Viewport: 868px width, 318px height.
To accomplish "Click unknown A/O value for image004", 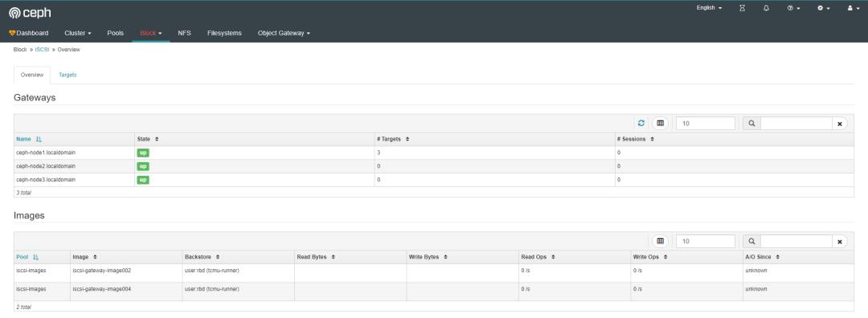I will [756, 289].
